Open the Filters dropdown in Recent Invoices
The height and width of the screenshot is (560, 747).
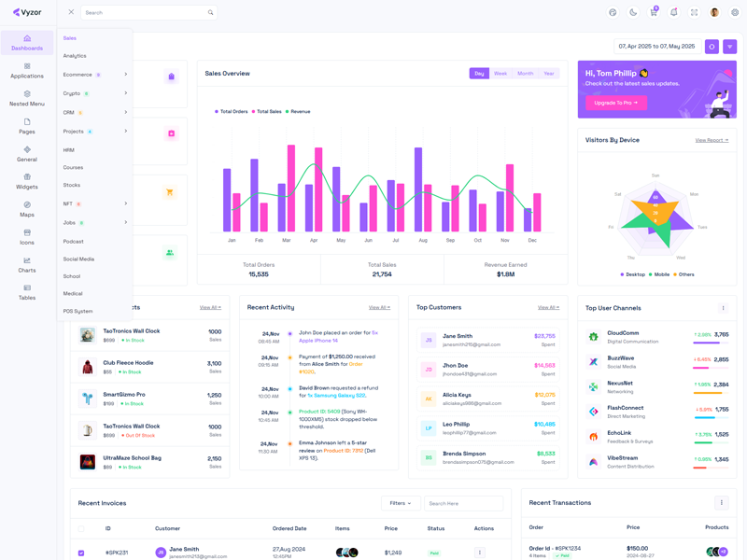401,503
